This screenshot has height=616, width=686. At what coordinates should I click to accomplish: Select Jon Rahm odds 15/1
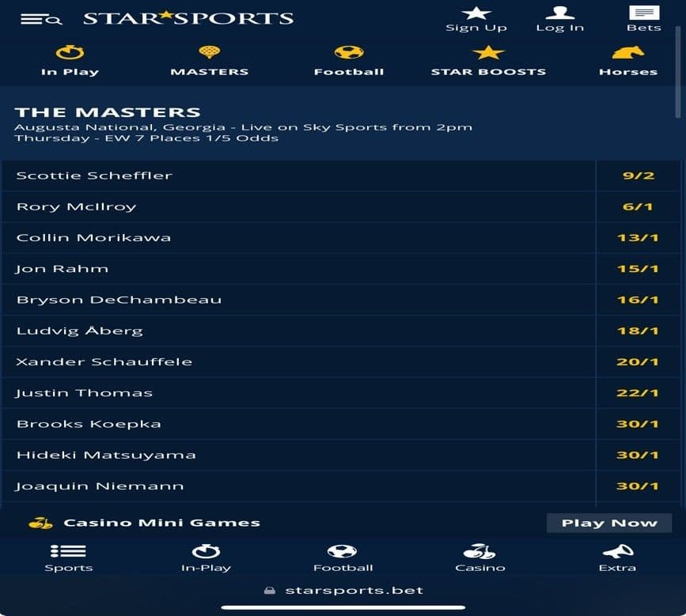639,269
